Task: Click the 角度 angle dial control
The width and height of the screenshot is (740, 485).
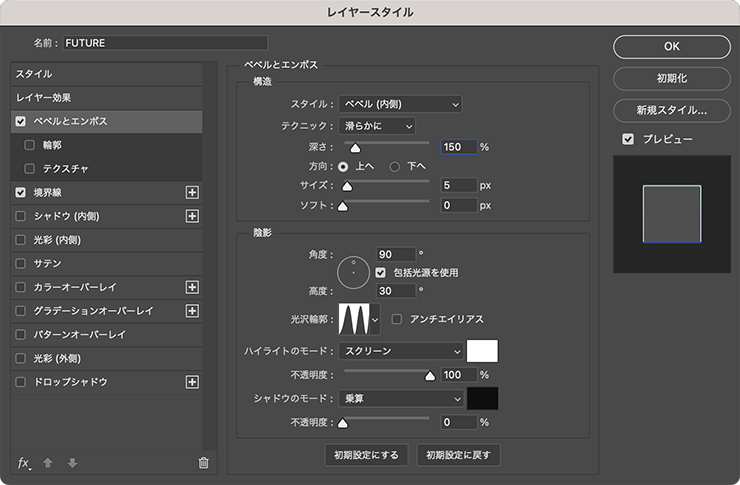Action: [x=353, y=270]
